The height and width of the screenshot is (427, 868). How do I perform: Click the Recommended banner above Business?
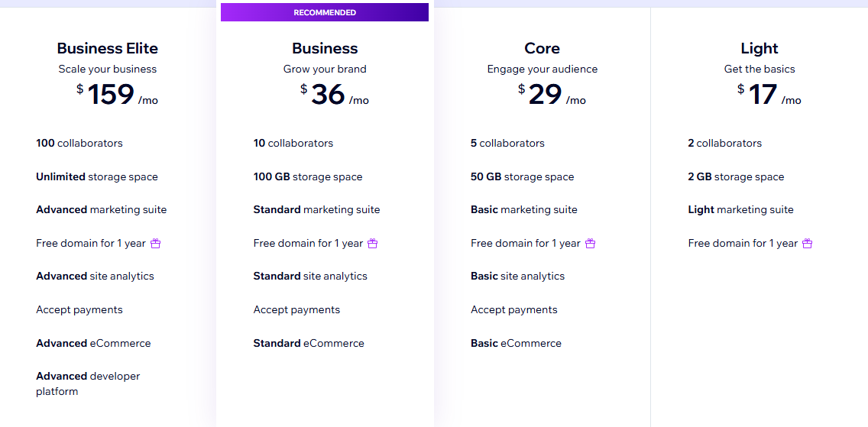[x=325, y=12]
